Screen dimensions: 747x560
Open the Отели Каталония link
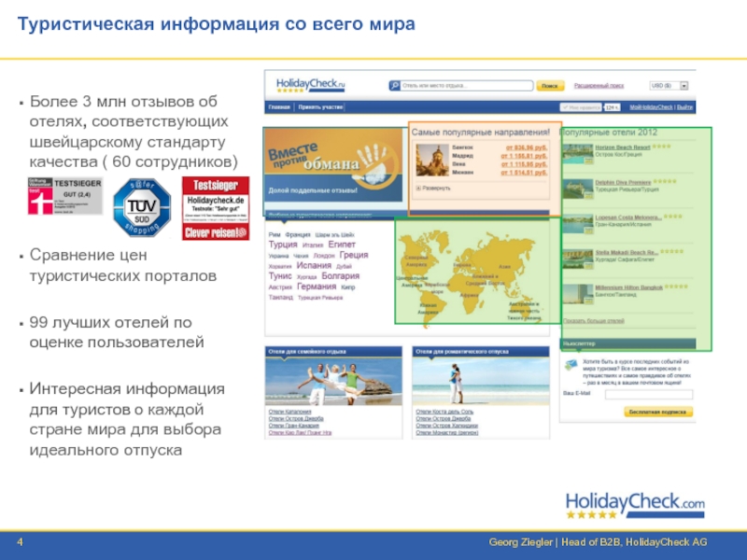point(289,412)
